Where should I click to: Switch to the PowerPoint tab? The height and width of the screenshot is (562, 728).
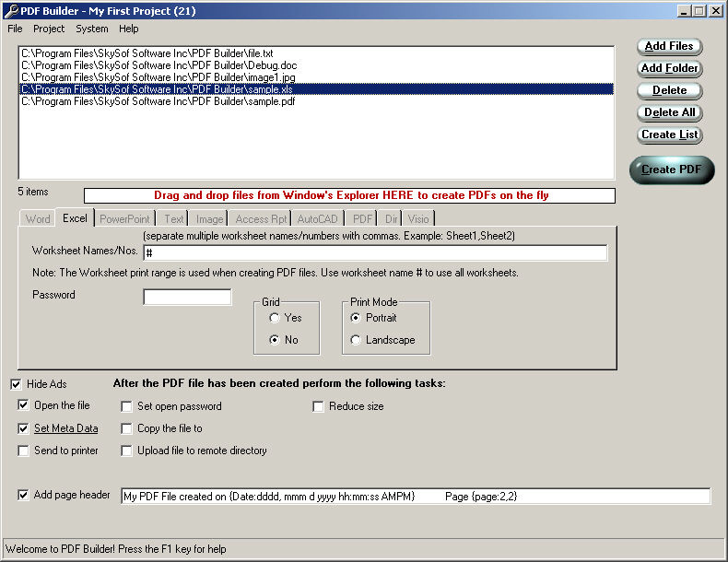click(x=124, y=219)
